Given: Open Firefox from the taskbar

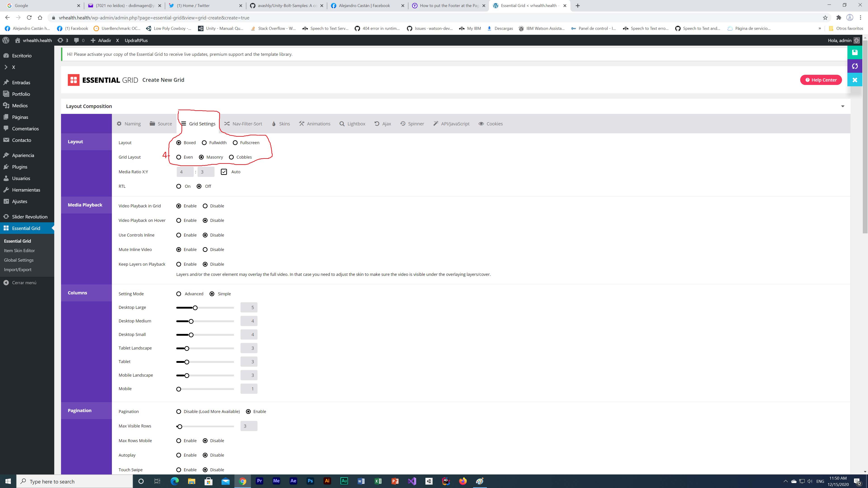Looking at the screenshot, I should pos(463,481).
